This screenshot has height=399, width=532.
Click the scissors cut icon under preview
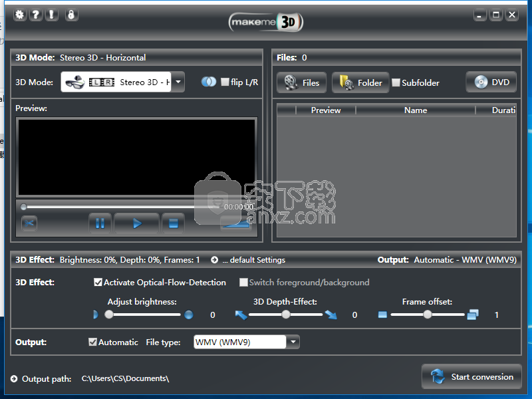[29, 223]
